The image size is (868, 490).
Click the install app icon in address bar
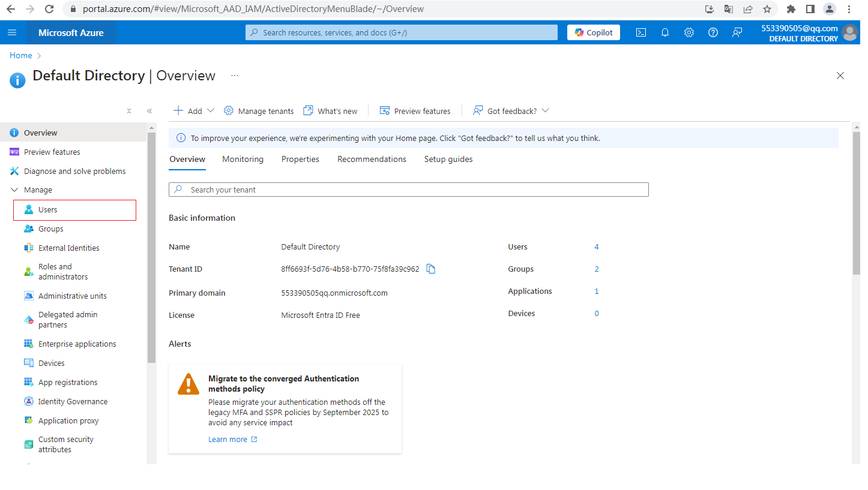coord(710,9)
